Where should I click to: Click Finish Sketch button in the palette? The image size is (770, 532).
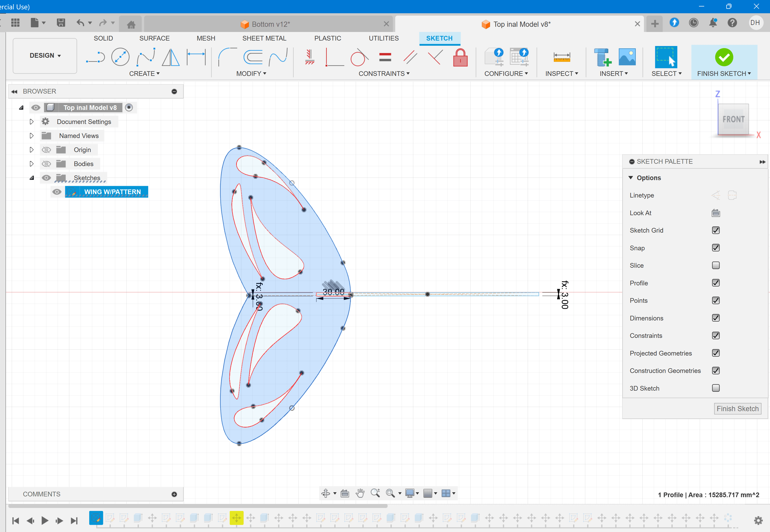pos(738,409)
